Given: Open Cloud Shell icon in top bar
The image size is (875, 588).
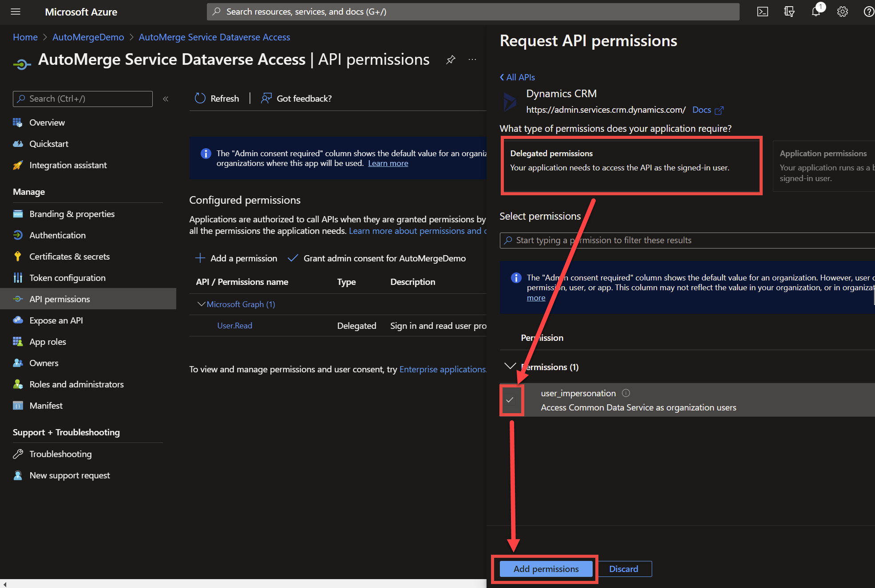Looking at the screenshot, I should coord(762,12).
